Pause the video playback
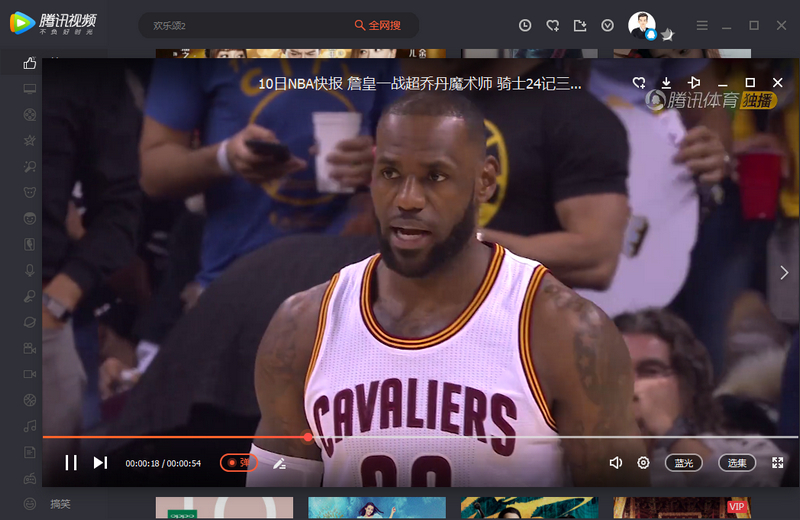 (x=71, y=463)
